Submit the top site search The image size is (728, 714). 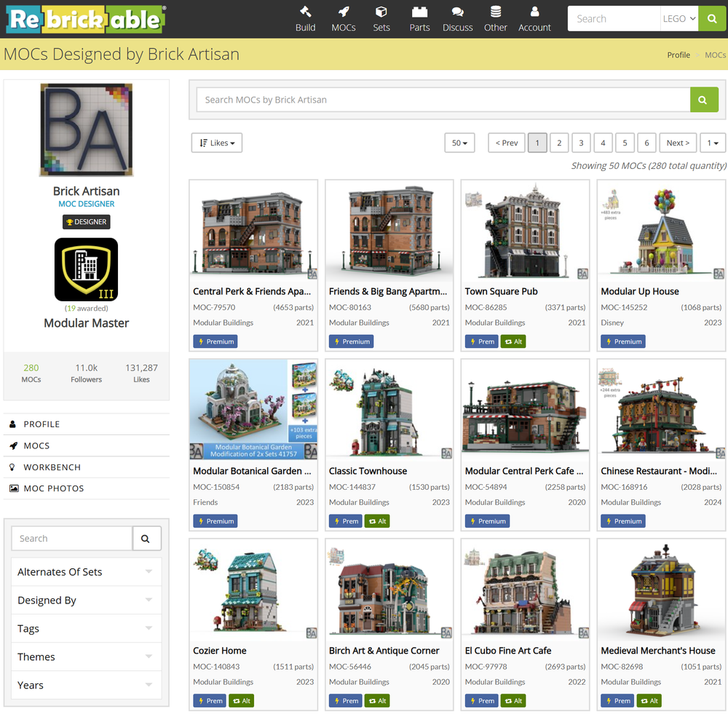coord(712,19)
